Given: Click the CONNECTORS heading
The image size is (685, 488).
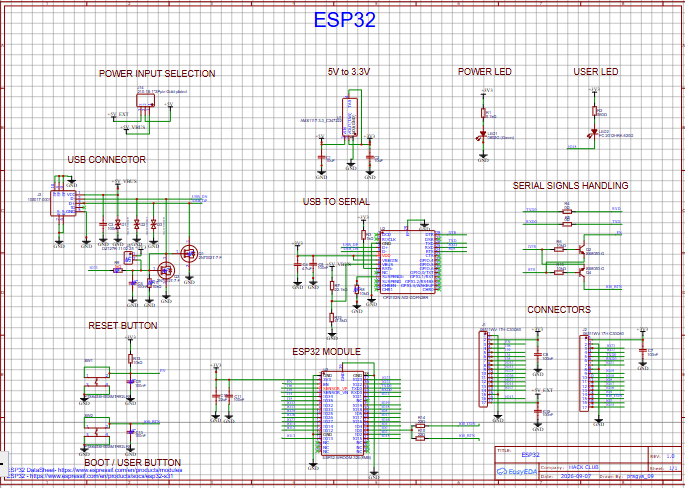Looking at the screenshot, I should click(x=559, y=309).
